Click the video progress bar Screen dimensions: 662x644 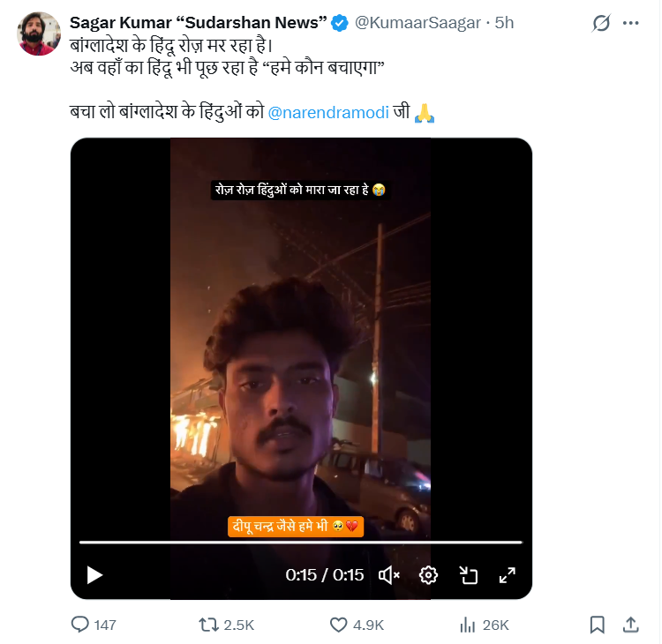point(300,542)
